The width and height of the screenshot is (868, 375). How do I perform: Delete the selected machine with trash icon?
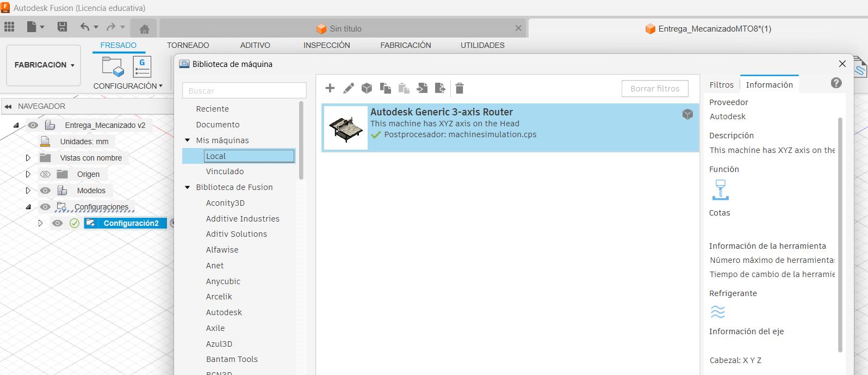click(x=460, y=88)
